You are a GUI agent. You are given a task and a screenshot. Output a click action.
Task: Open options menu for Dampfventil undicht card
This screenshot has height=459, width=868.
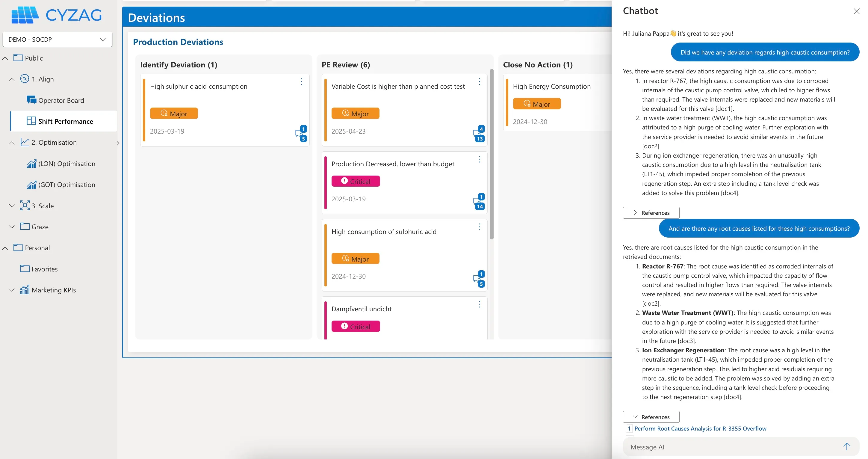(x=480, y=304)
